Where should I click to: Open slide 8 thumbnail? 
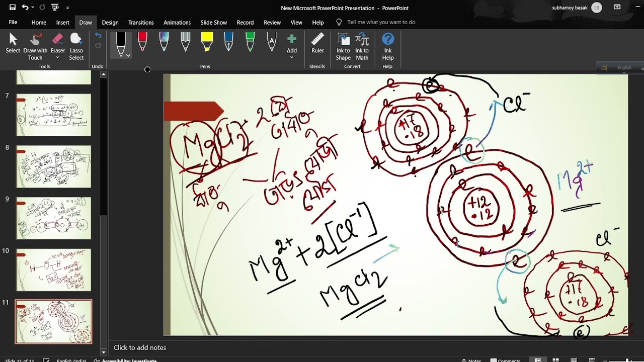(54, 166)
